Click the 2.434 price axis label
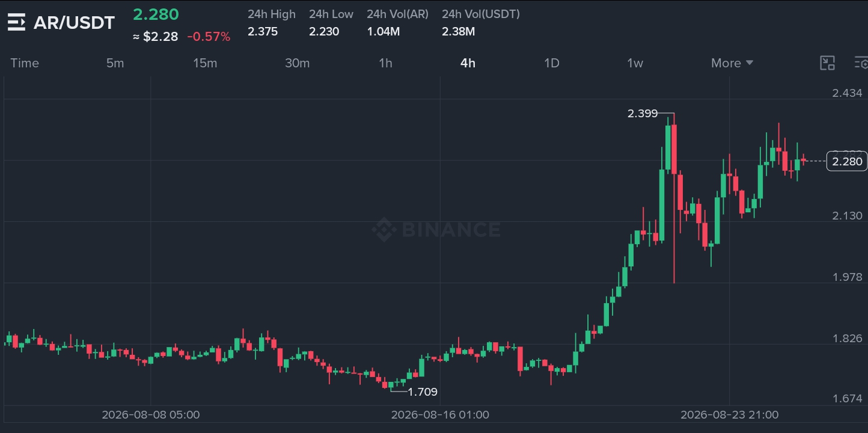 (x=847, y=93)
